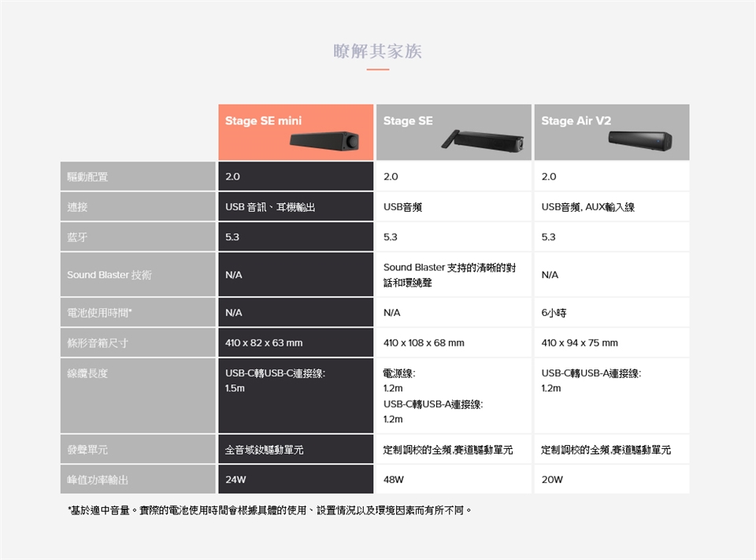Viewport: 756px width, 560px height.
Task: Select the Stage SE column header
Action: (408, 121)
